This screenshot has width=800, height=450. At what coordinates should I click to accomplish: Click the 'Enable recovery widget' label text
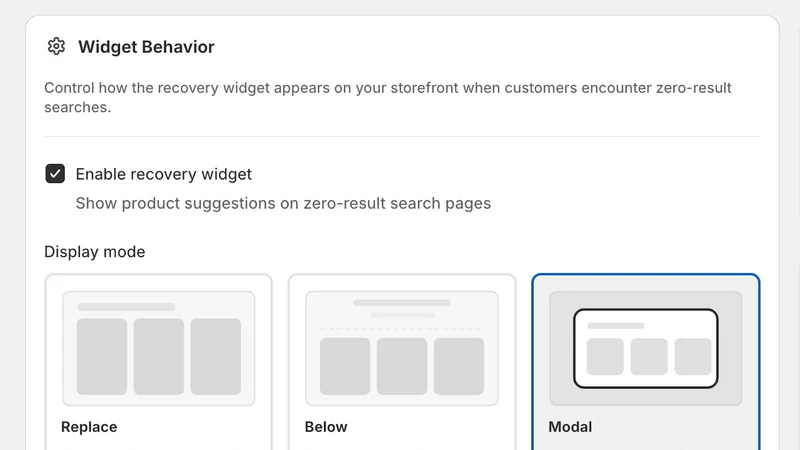pos(163,174)
